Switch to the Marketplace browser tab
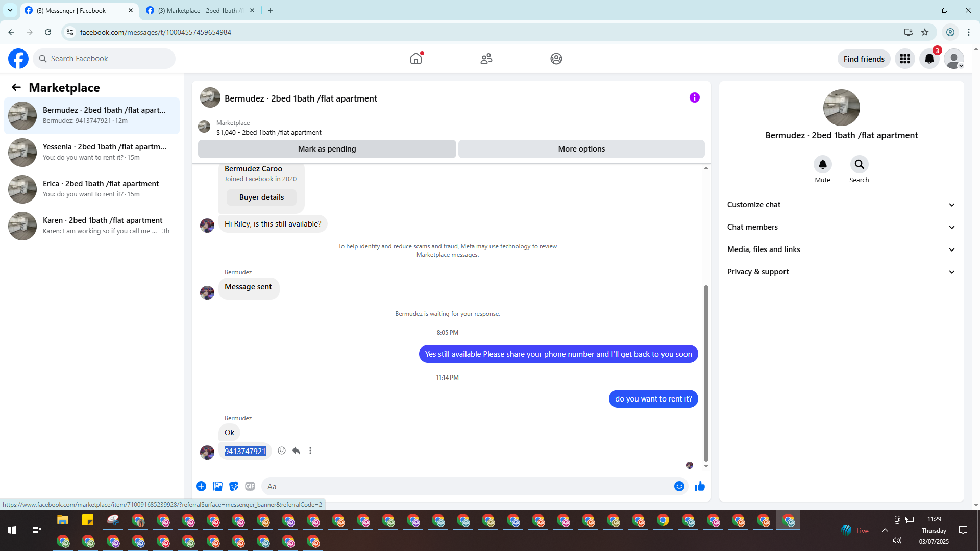The height and width of the screenshot is (551, 980). click(x=200, y=10)
